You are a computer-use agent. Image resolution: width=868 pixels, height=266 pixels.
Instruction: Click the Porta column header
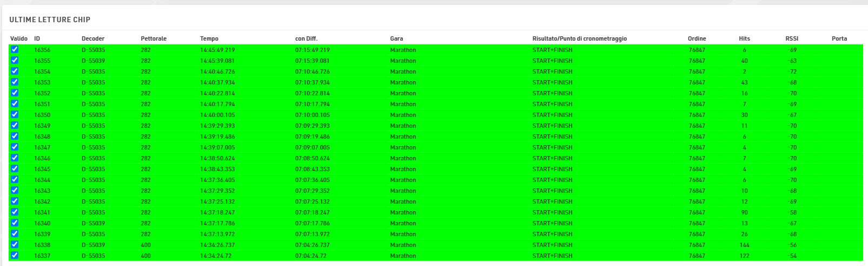pyautogui.click(x=839, y=38)
